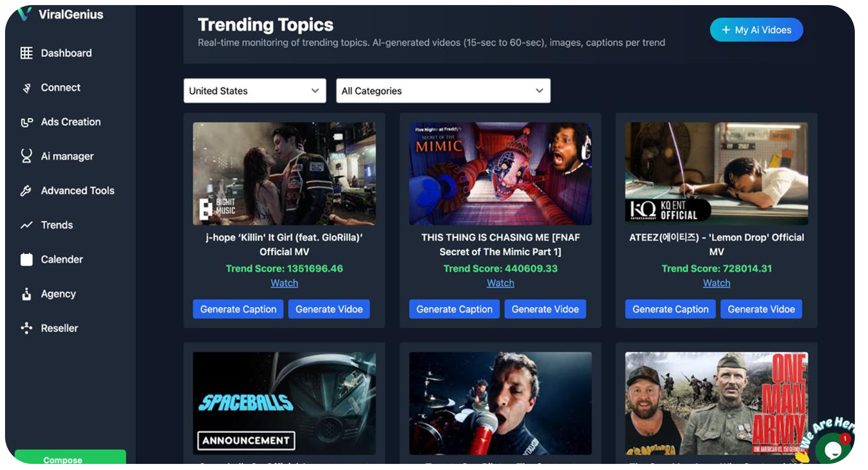The height and width of the screenshot is (470, 868).
Task: Click the Ads Creation icon
Action: click(26, 122)
